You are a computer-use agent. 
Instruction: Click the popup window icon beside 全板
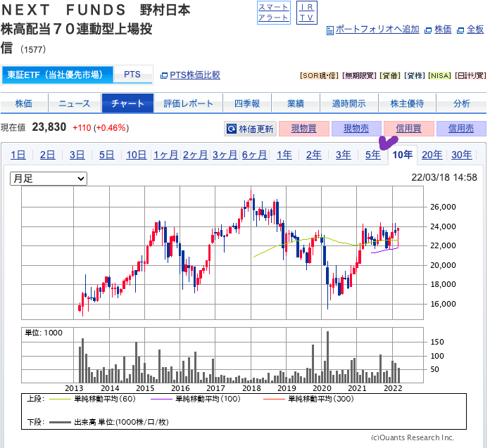tap(460, 30)
